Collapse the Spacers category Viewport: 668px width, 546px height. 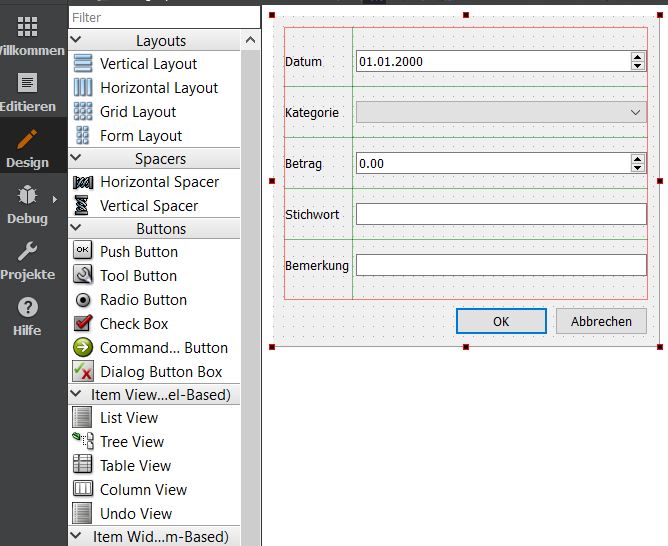(x=76, y=159)
